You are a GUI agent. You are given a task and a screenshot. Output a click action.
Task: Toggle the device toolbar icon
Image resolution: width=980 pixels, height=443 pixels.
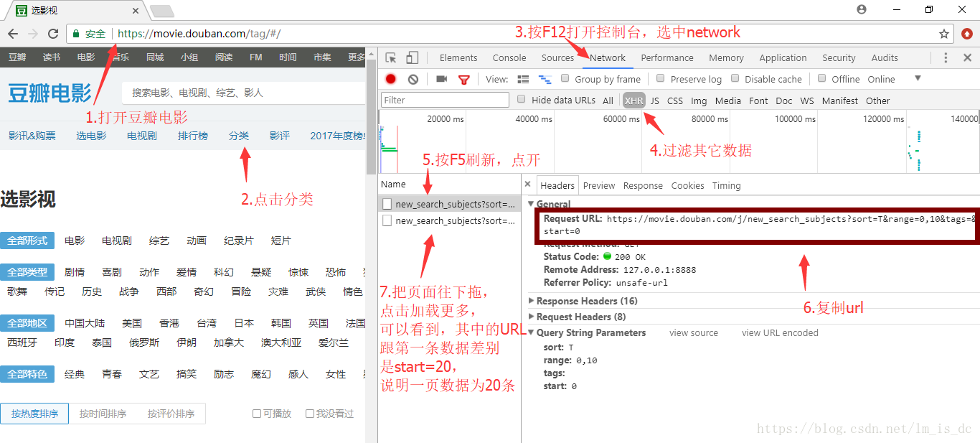413,57
